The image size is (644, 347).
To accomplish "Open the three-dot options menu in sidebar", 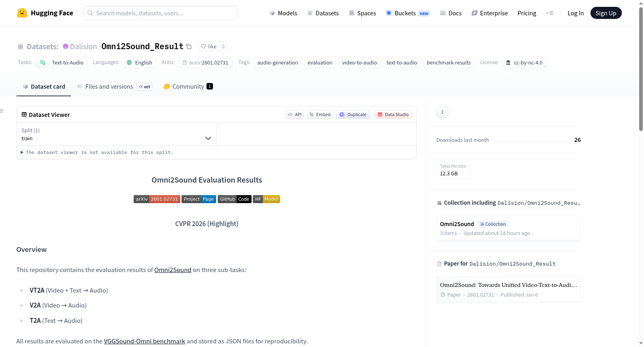I will 442,112.
